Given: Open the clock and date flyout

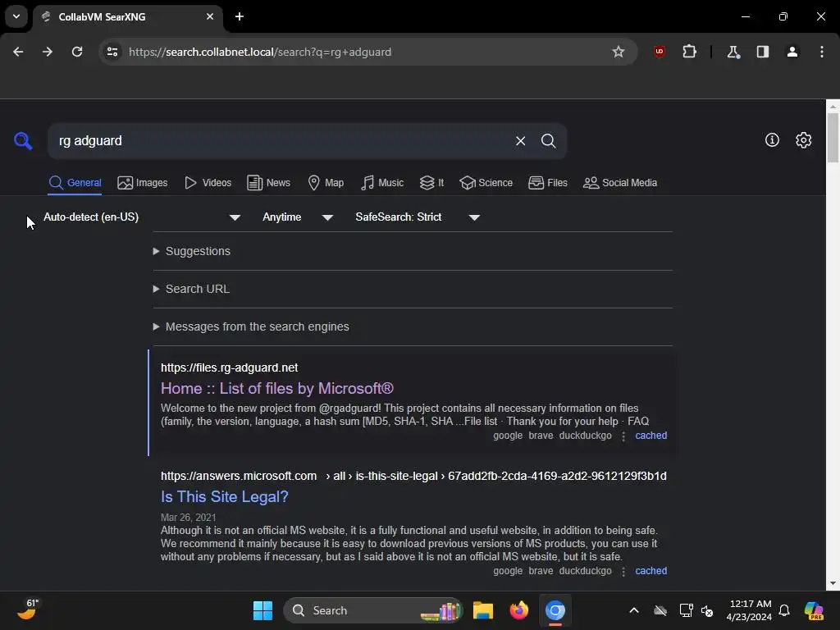Looking at the screenshot, I should pyautogui.click(x=748, y=610).
